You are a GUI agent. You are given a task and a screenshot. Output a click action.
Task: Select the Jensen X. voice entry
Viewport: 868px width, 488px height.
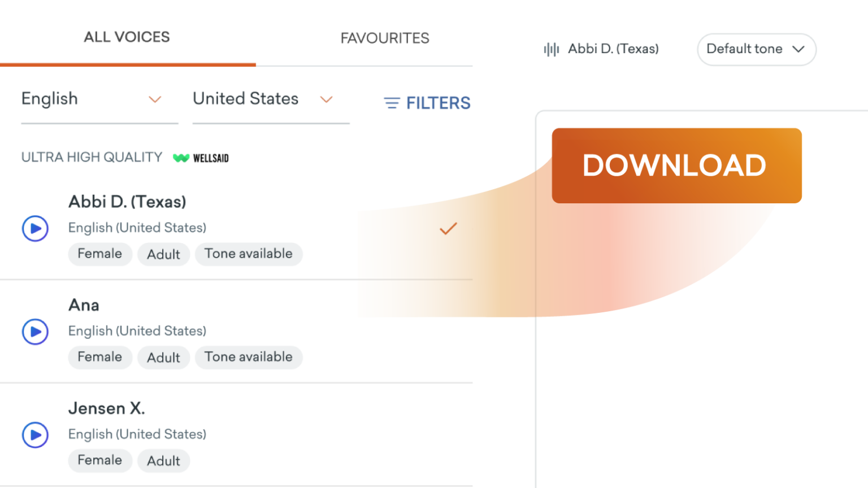(x=107, y=408)
